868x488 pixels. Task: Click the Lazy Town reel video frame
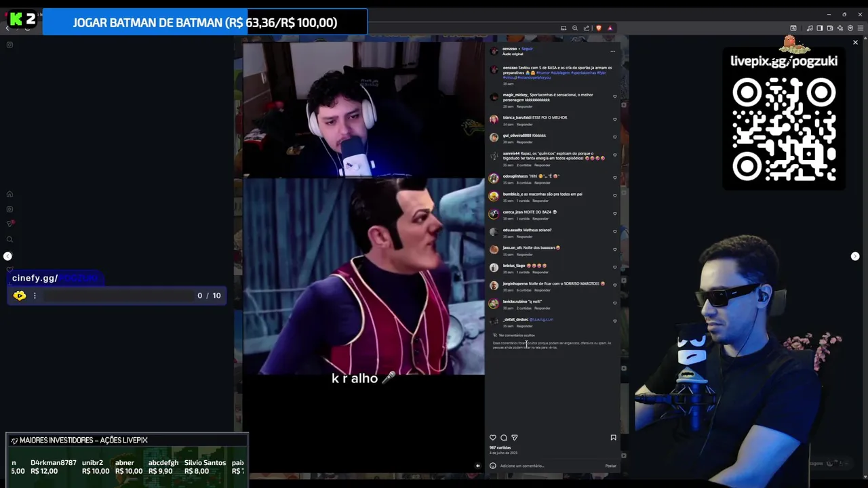[363, 277]
